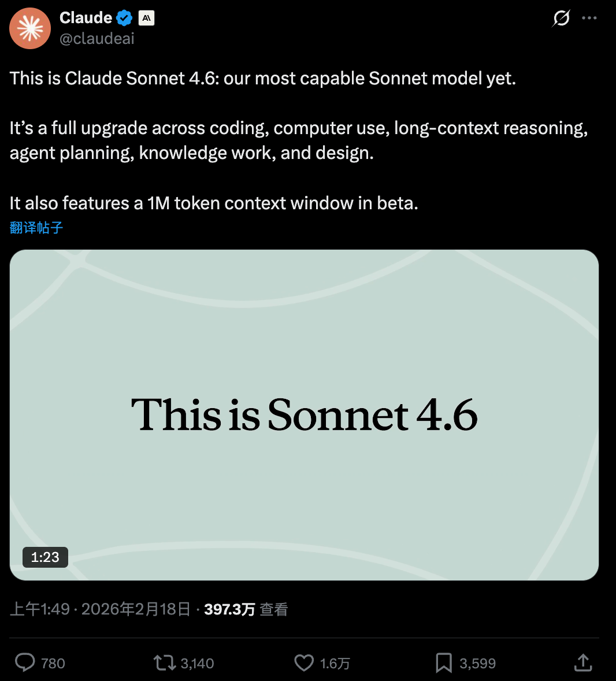Click the reply speech bubble icon
616x681 pixels.
(x=24, y=663)
